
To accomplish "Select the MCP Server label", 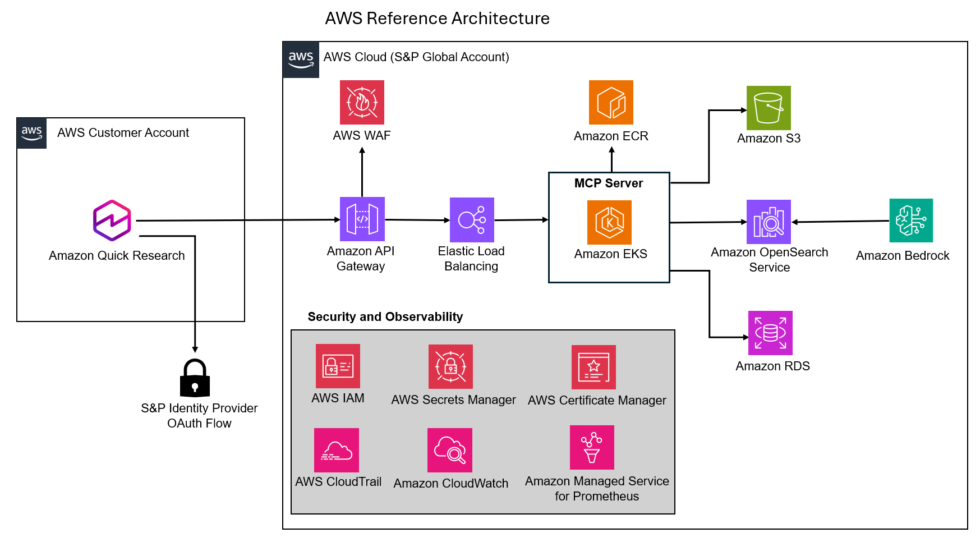I will [x=608, y=183].
